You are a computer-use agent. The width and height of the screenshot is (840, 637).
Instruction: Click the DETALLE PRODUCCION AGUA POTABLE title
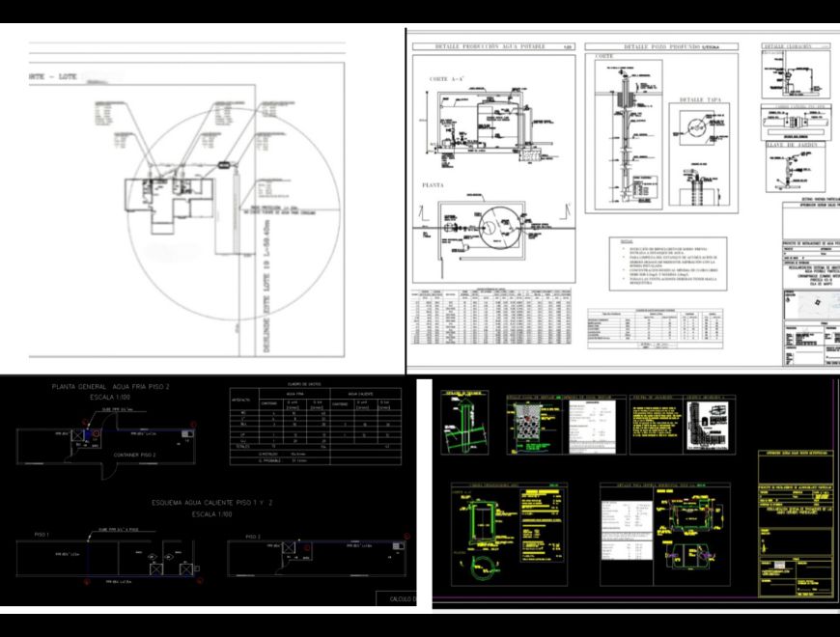point(490,47)
